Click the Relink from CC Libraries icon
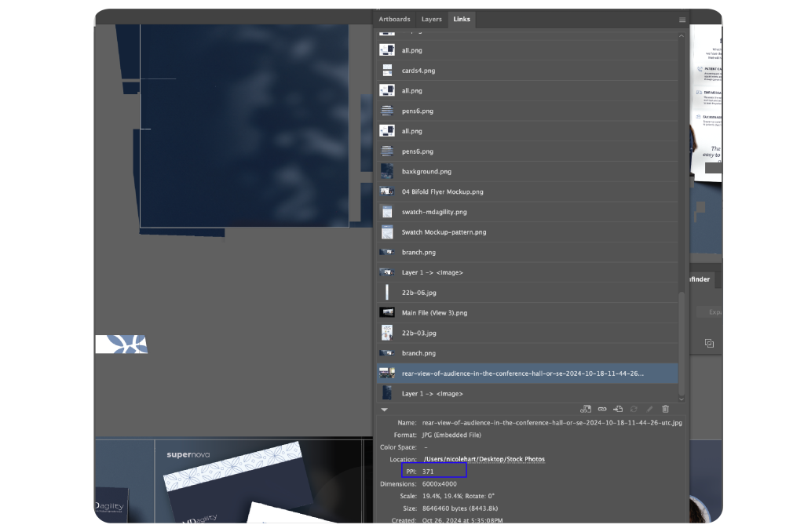Viewport: 804px width, 532px height. (x=586, y=409)
